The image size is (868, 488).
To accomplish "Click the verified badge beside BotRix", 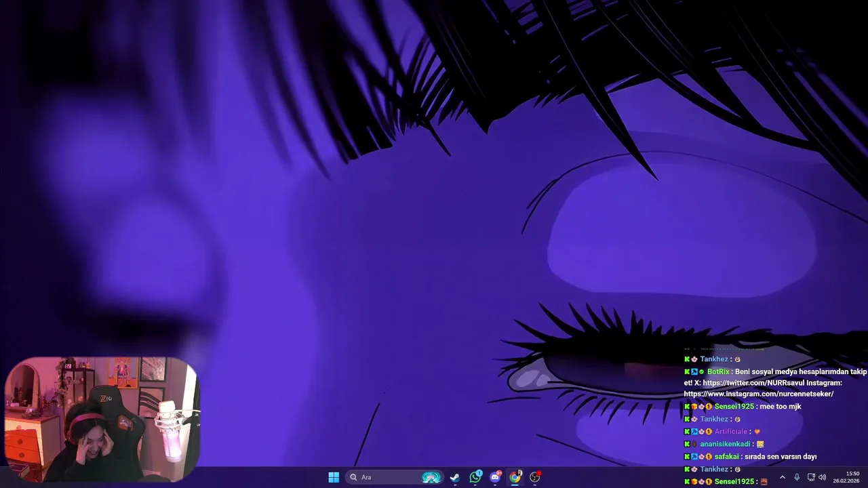I will tap(702, 371).
